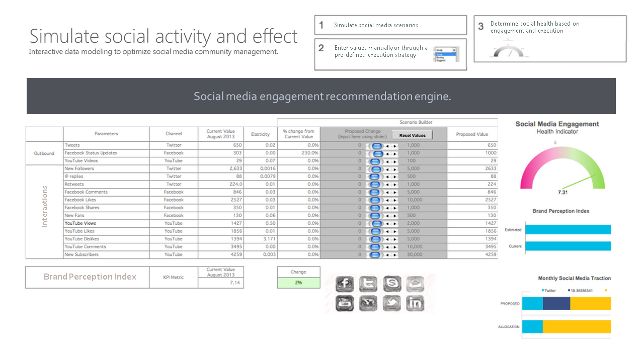Decrease YouTube Videos with left arrow
The height and width of the screenshot is (362, 644).
tap(387, 161)
